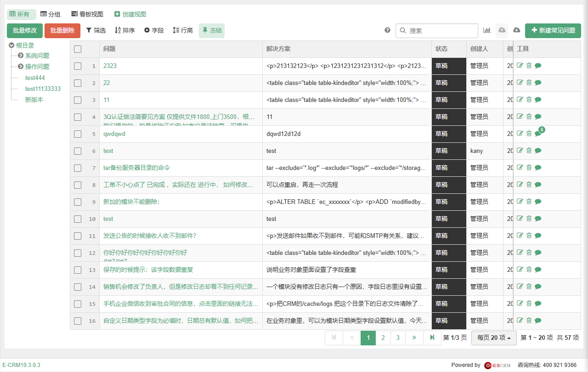Open tree item test444
588x372 pixels.
pos(35,78)
